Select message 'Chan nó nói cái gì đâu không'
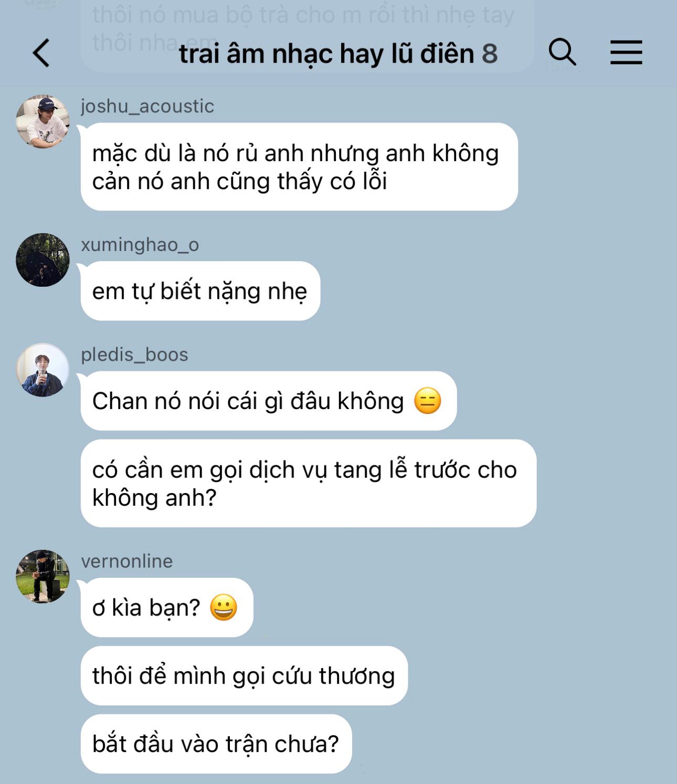 pos(269,401)
